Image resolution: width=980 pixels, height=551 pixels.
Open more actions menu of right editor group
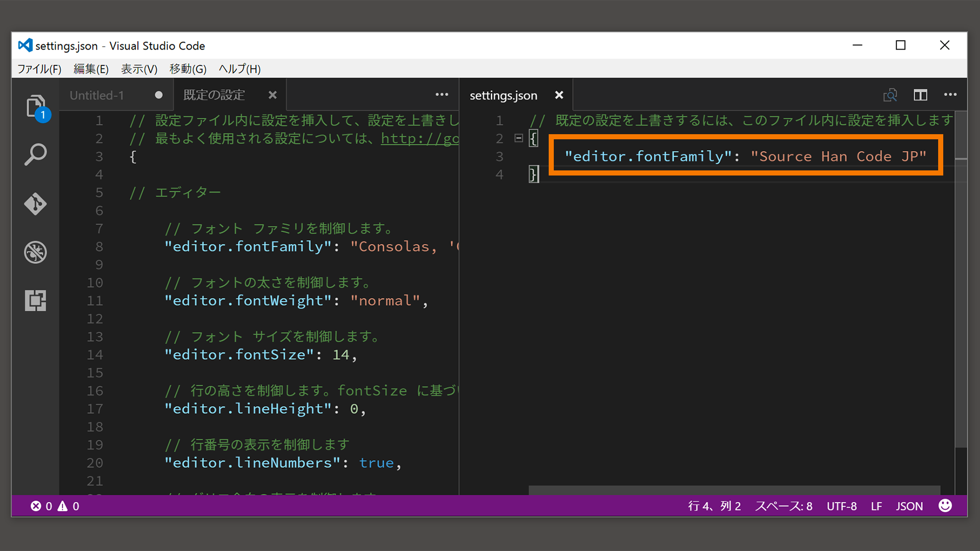[x=950, y=95]
